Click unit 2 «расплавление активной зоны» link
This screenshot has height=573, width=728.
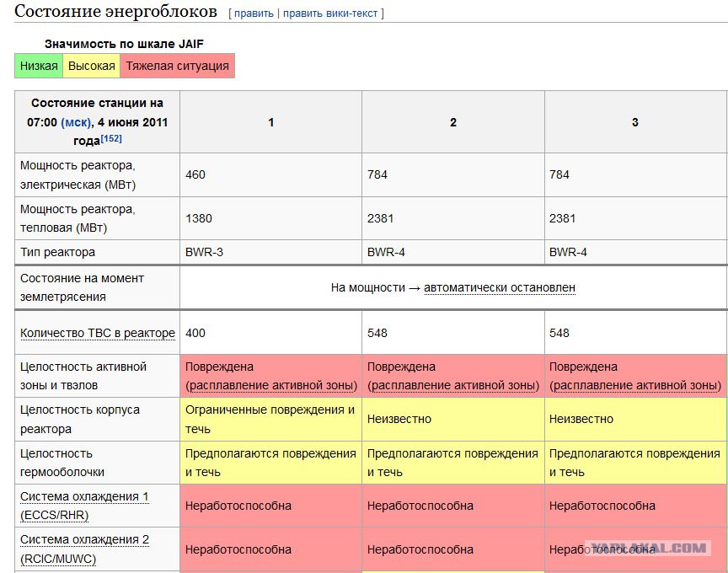coord(453,385)
